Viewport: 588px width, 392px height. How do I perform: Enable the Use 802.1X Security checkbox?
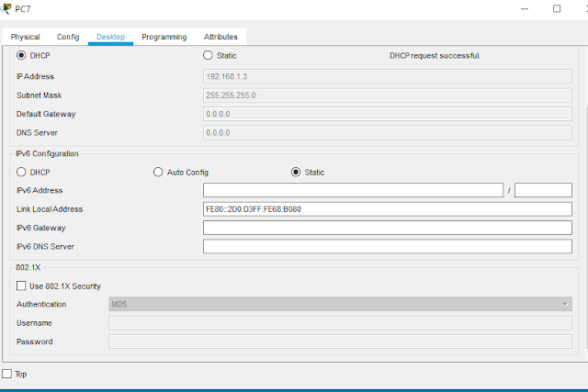click(x=21, y=286)
